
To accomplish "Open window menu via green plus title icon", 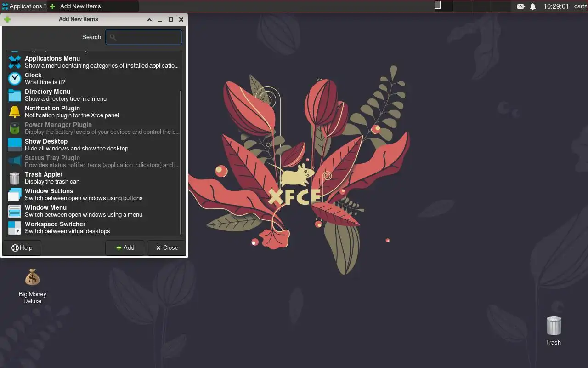I will (7, 19).
